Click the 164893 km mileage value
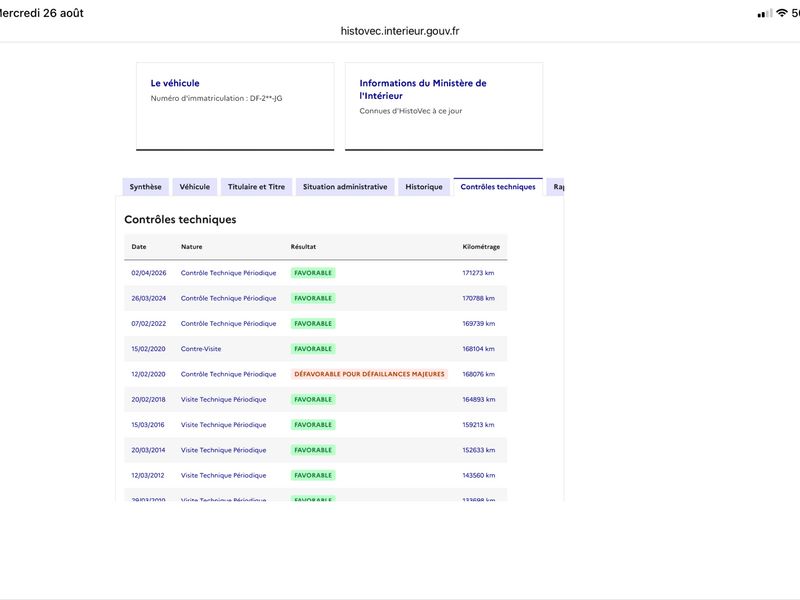 coord(479,399)
